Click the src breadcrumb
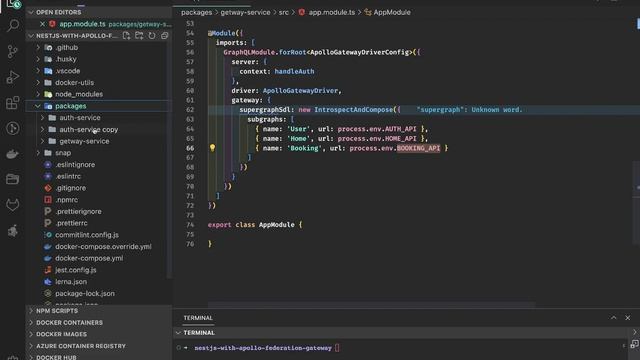Screen dimensions: 640x360 coord(284,12)
